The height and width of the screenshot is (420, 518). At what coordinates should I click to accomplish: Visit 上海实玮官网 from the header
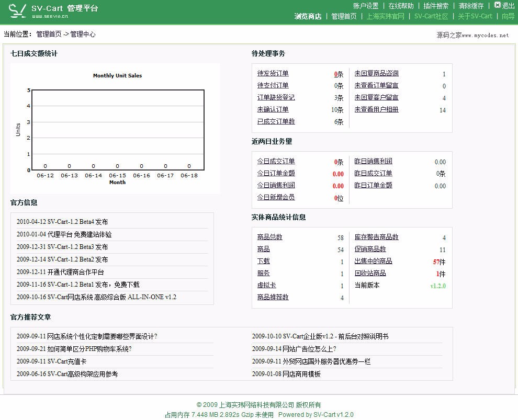(x=386, y=16)
